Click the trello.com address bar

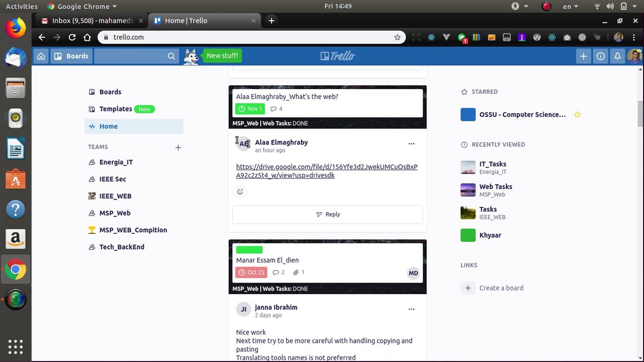pyautogui.click(x=252, y=37)
